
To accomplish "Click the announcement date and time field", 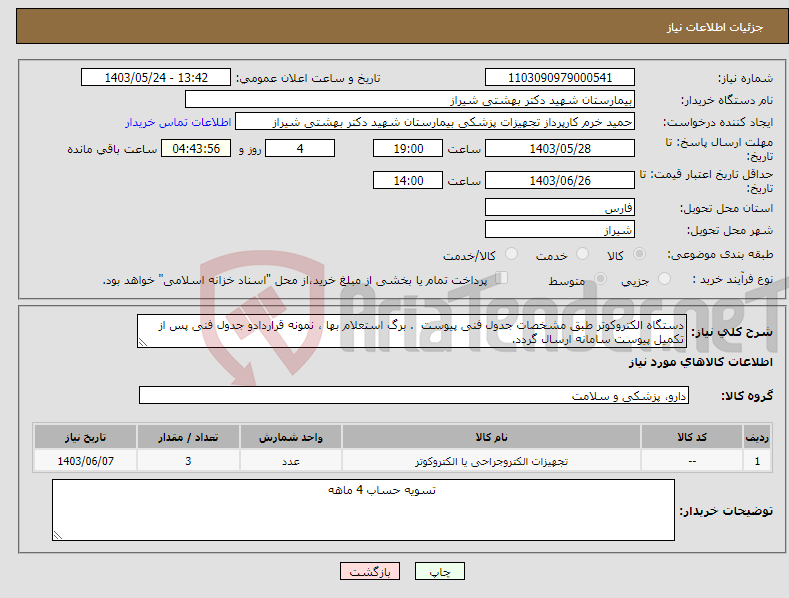I will (156, 78).
